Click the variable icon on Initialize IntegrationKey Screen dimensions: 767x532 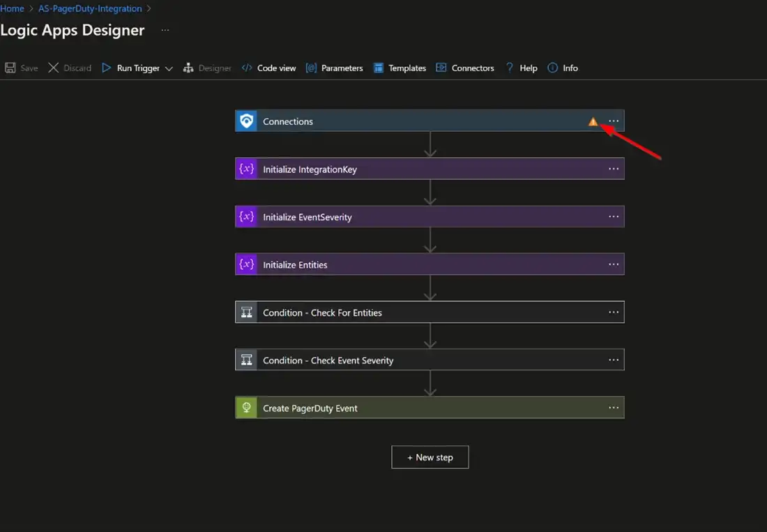(246, 169)
